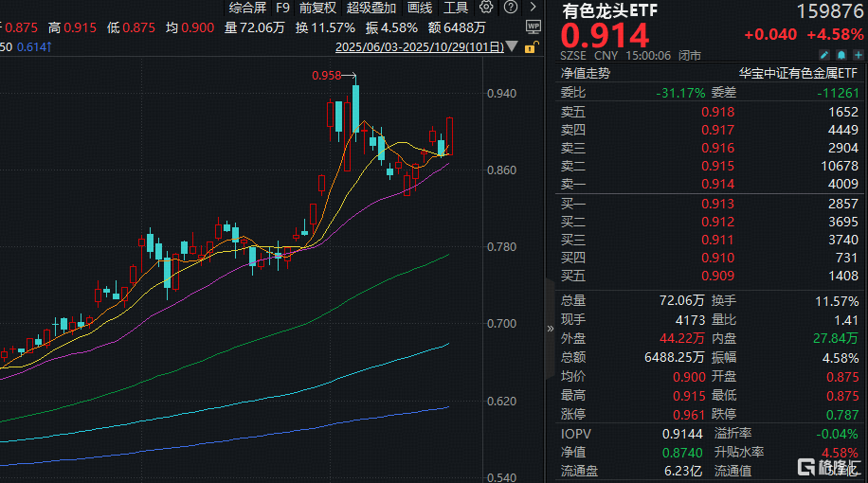
Task: Click the date range 2025/06/03-2025/10/29 link
Action: (x=419, y=45)
